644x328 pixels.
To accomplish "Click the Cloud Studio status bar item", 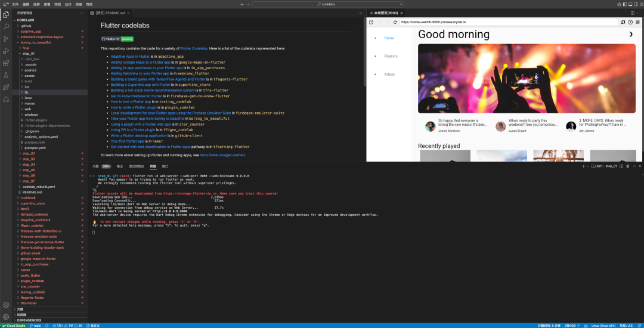I will click(14, 326).
